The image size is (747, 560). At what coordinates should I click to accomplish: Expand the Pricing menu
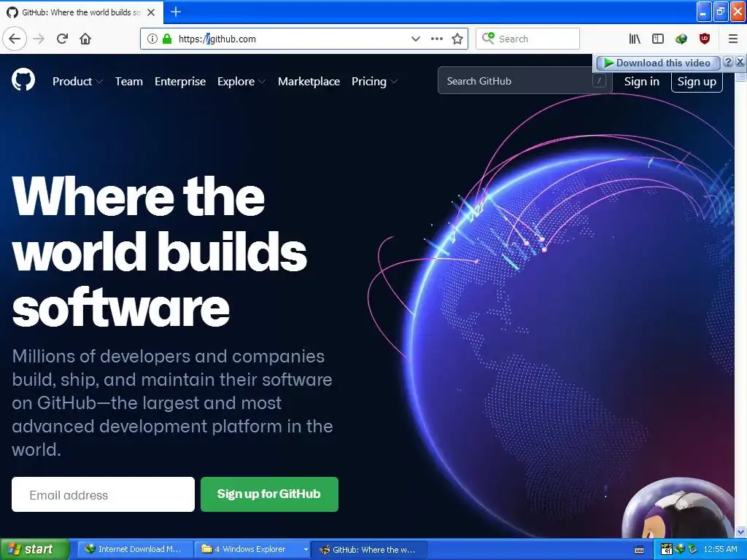point(374,82)
